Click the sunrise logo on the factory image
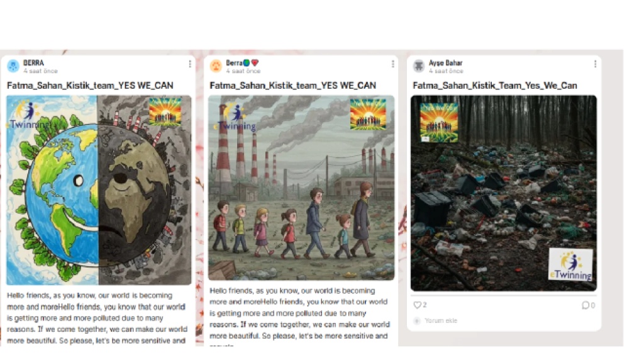 368,114
